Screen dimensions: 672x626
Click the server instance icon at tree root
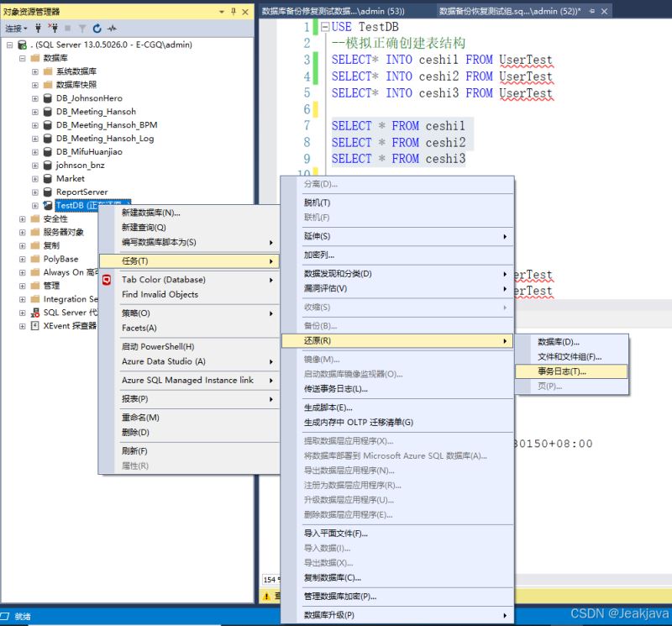point(23,45)
